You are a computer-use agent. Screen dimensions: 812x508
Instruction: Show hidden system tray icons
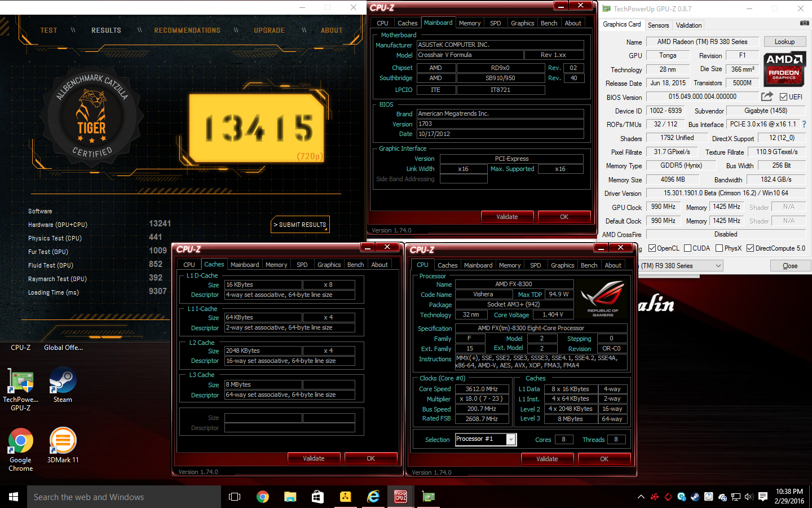pyautogui.click(x=641, y=497)
